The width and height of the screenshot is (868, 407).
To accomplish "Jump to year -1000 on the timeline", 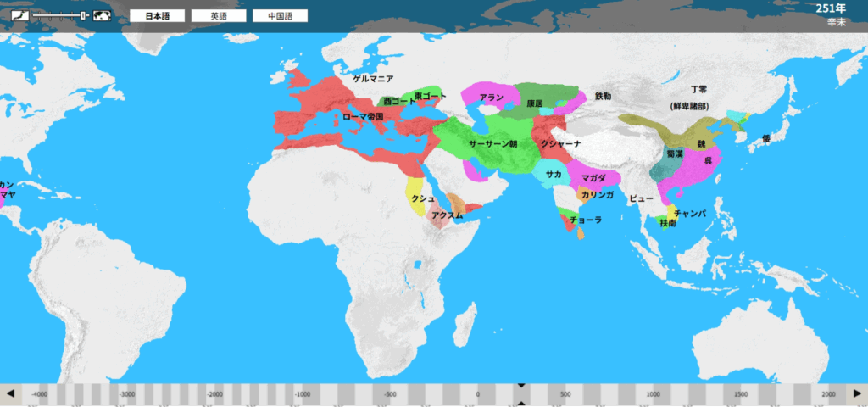I will [303, 394].
